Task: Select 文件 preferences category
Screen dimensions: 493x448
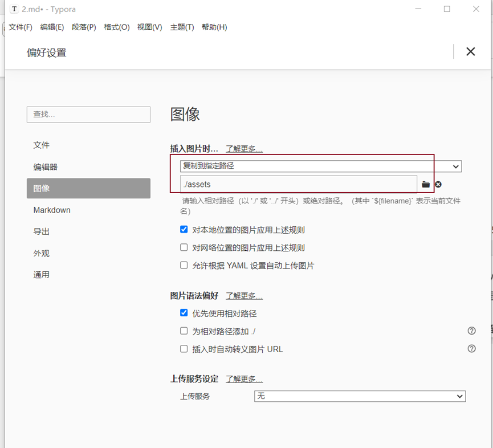Action: 88,145
